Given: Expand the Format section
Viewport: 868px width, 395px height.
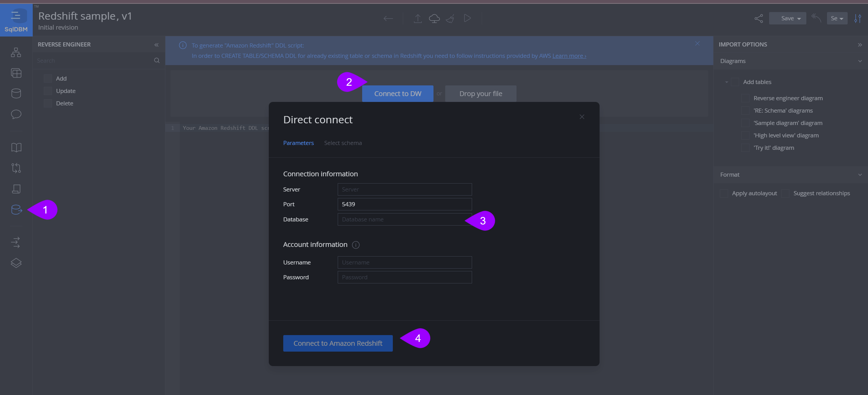Looking at the screenshot, I should click(860, 175).
